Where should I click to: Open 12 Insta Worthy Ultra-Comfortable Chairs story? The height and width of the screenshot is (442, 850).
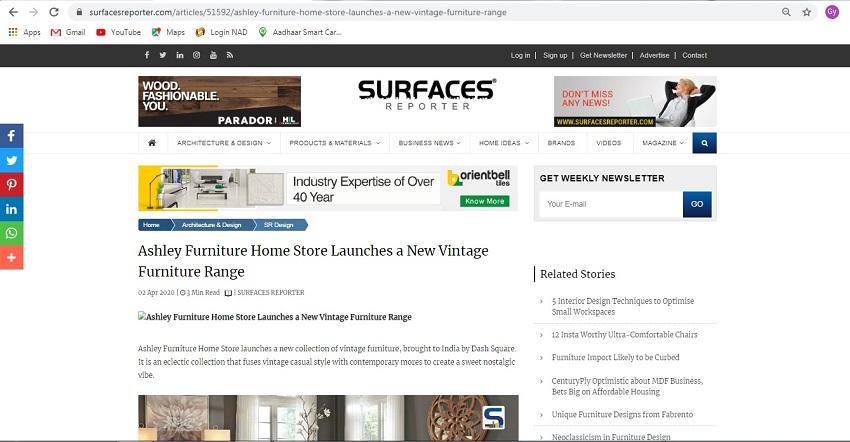(x=624, y=335)
